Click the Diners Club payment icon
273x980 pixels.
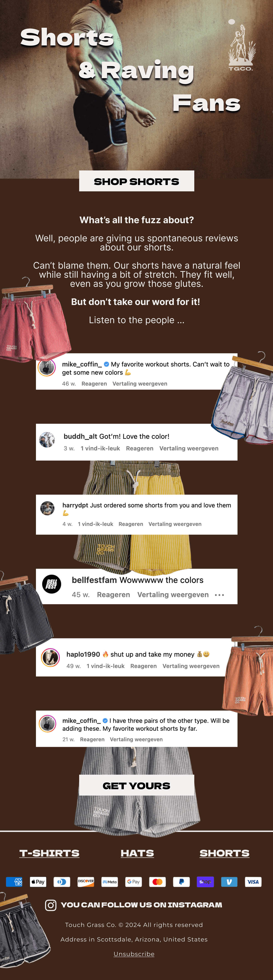pyautogui.click(x=62, y=882)
